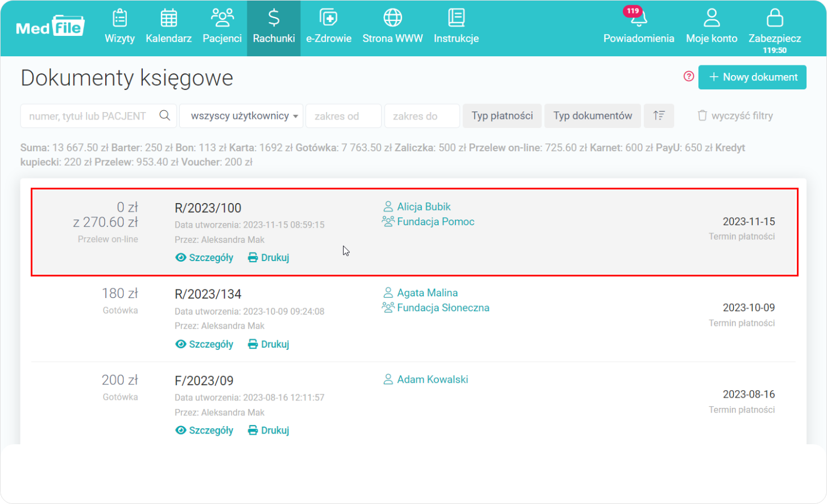827x504 pixels.
Task: Open the e-Zdrowie icon
Action: [x=328, y=18]
